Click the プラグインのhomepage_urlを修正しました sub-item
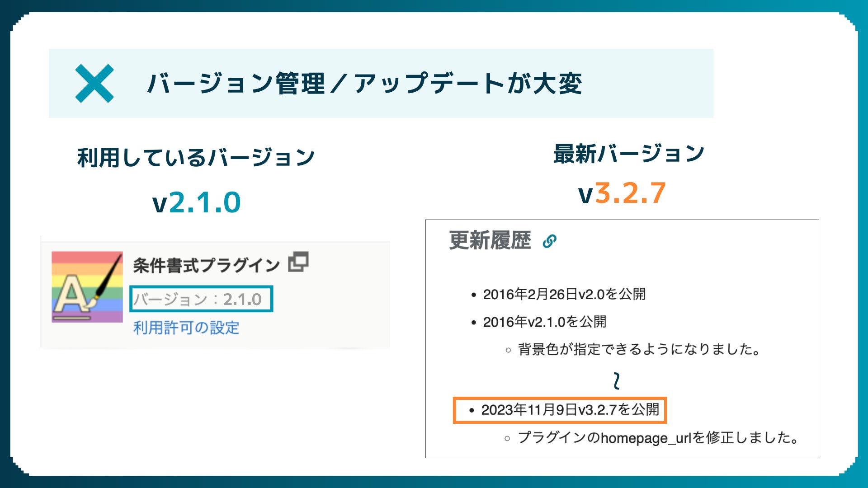Screen dimensions: 868x488 pyautogui.click(x=658, y=437)
